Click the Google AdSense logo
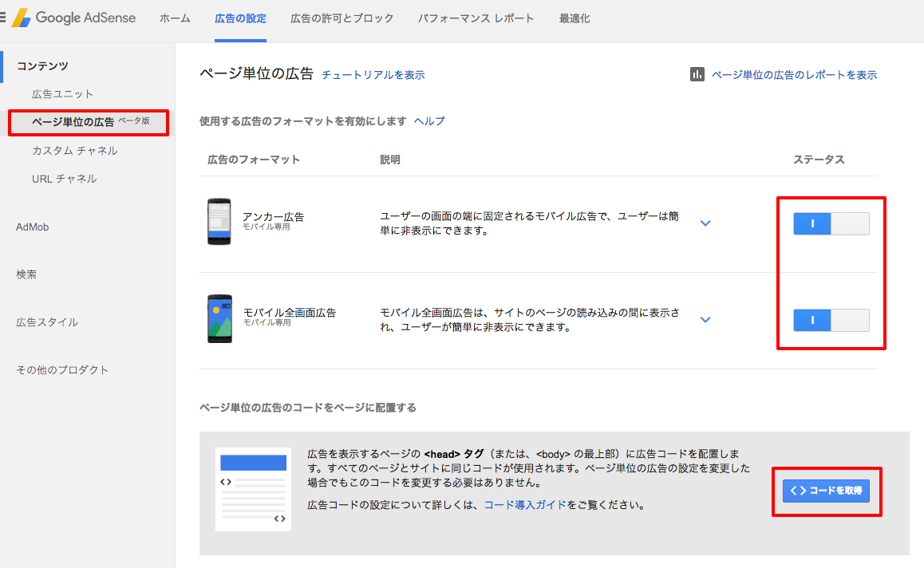The image size is (924, 568). click(x=74, y=18)
